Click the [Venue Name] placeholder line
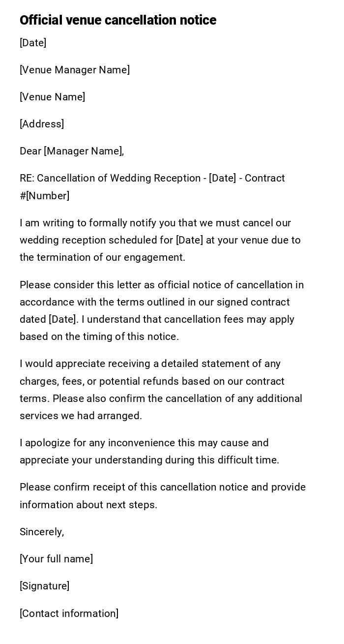The height and width of the screenshot is (644, 344). (53, 97)
